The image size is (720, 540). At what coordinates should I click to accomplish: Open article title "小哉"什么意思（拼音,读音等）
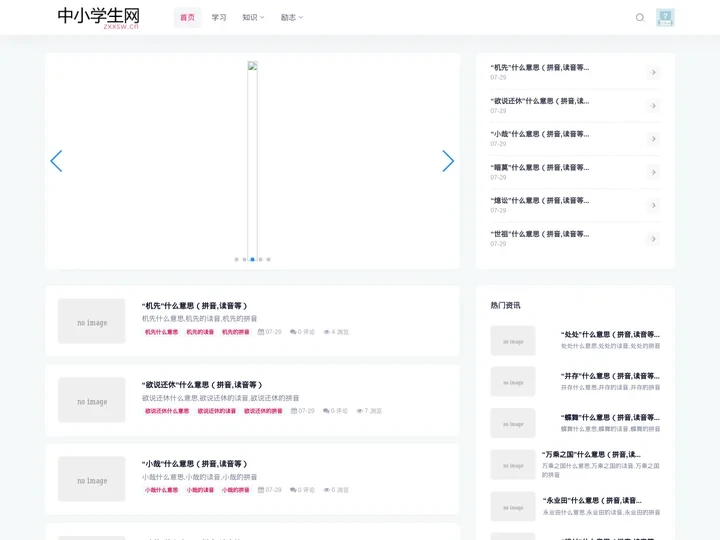tap(194, 464)
